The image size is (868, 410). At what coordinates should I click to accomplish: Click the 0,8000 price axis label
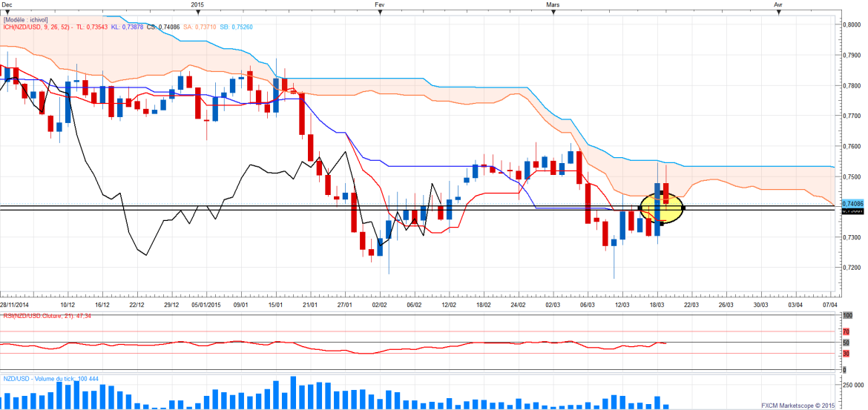point(852,24)
